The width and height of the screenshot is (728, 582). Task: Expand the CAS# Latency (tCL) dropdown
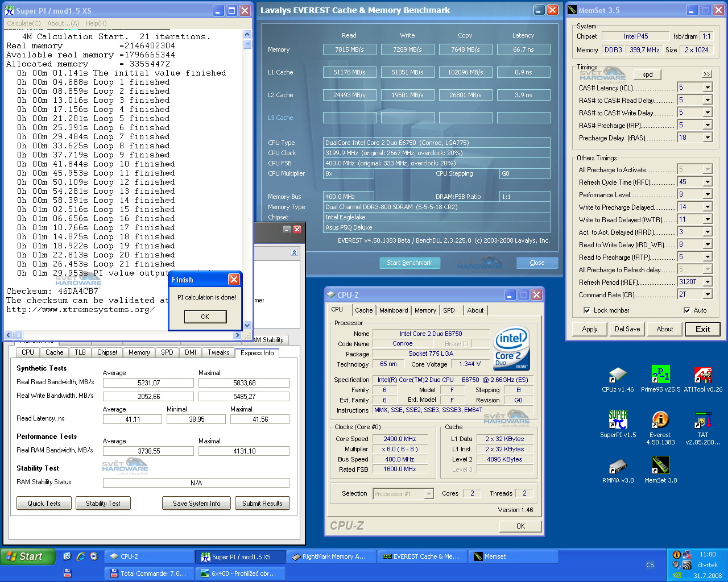[708, 88]
